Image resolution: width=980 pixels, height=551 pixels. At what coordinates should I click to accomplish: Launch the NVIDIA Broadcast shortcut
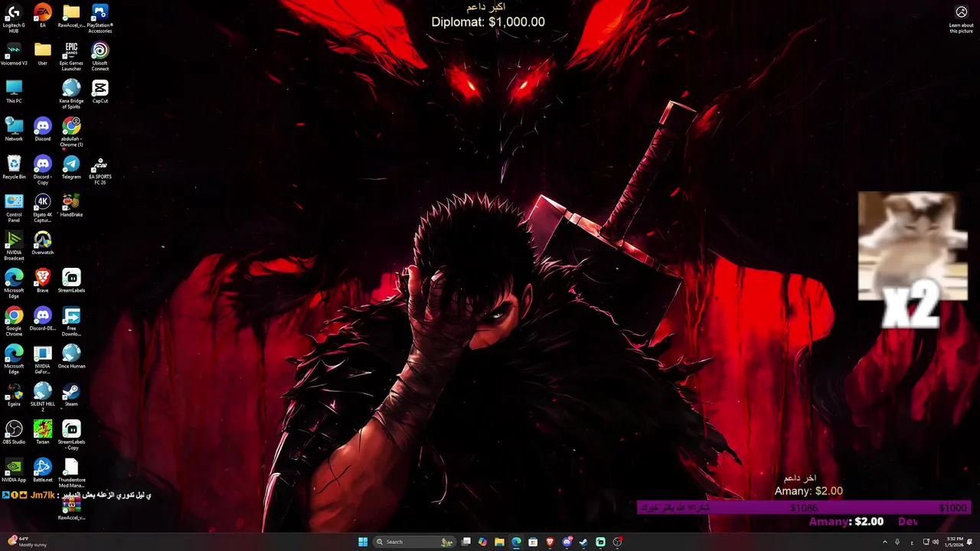tap(14, 245)
